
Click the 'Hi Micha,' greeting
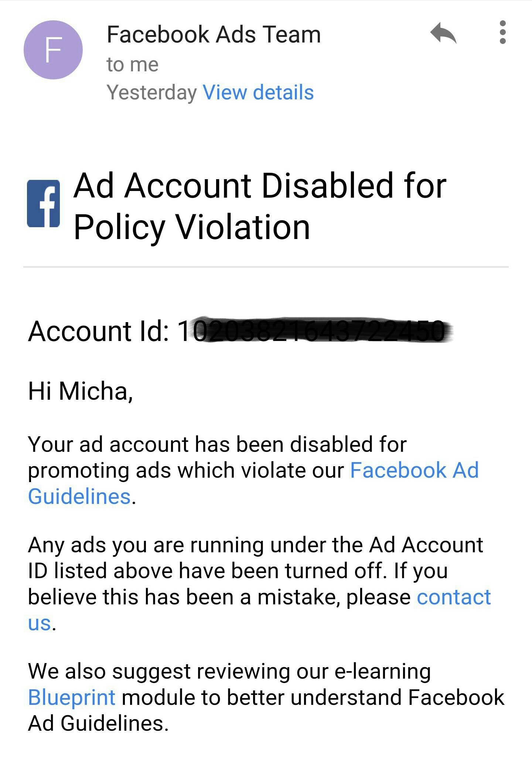[x=81, y=391]
